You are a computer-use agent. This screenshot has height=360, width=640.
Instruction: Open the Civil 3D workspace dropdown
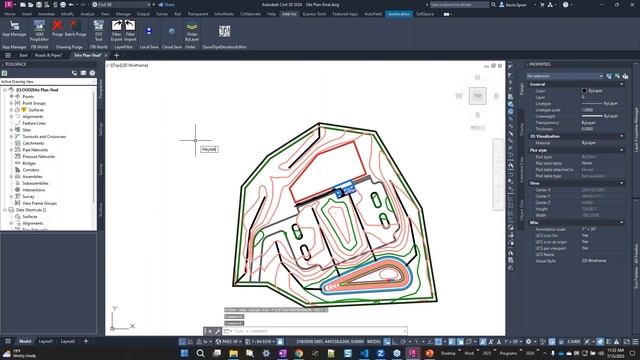pos(122,4)
